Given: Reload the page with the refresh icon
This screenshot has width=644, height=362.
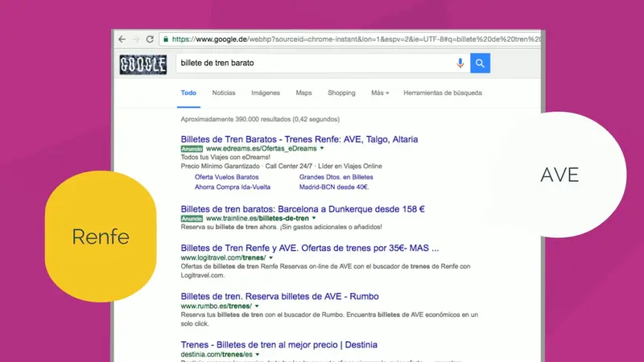Looking at the screenshot, I should (x=150, y=39).
